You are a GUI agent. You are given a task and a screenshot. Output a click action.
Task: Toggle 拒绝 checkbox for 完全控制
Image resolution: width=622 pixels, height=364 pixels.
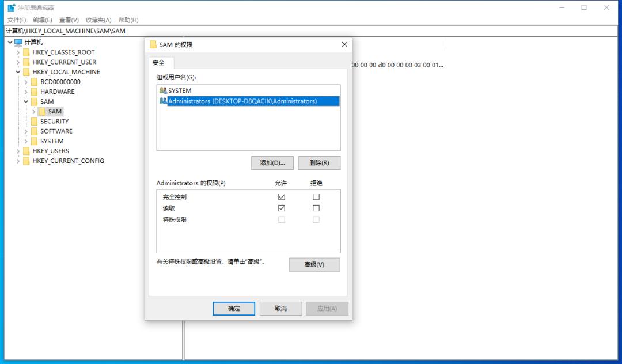point(316,196)
